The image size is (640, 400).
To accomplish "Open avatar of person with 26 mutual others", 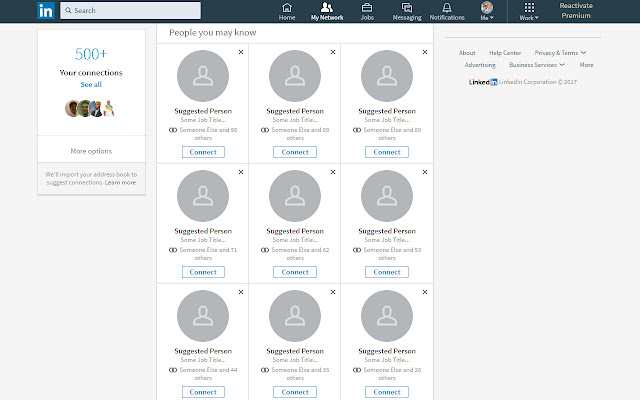I will (387, 316).
